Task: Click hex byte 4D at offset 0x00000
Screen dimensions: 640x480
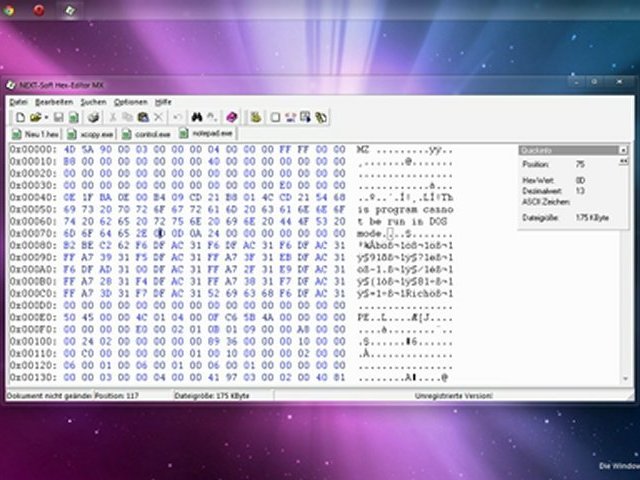Action: (x=70, y=148)
